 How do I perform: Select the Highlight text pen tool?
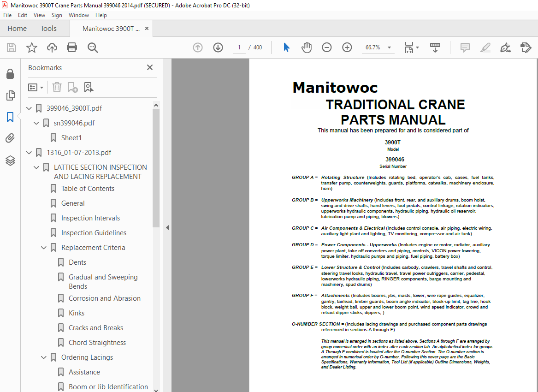[x=485, y=48]
